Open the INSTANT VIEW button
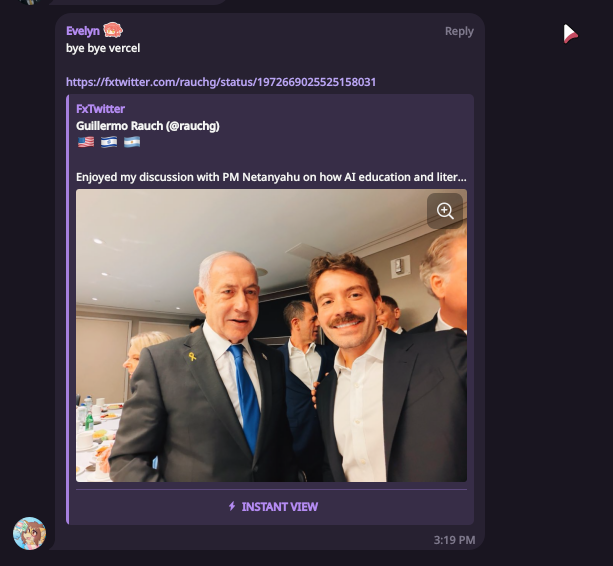Viewport: 613px width, 566px height. pos(272,507)
